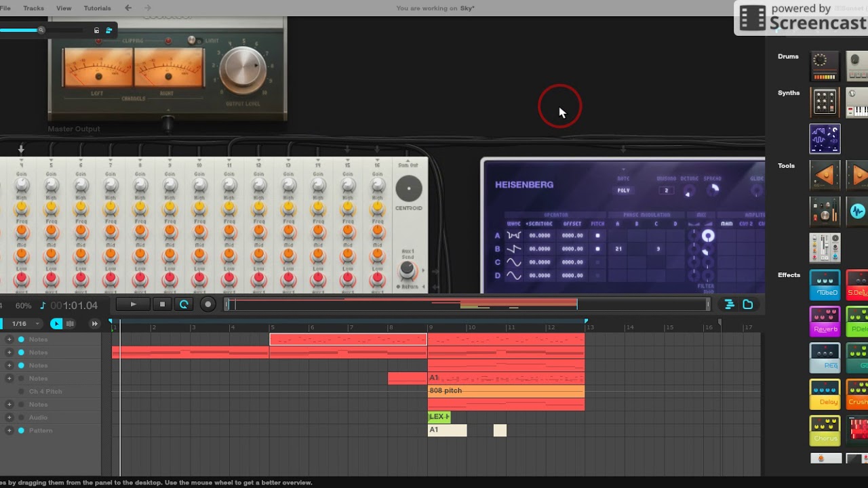Image resolution: width=868 pixels, height=488 pixels.
Task: Select the blue waveform Audiotrack tool
Action: click(857, 211)
